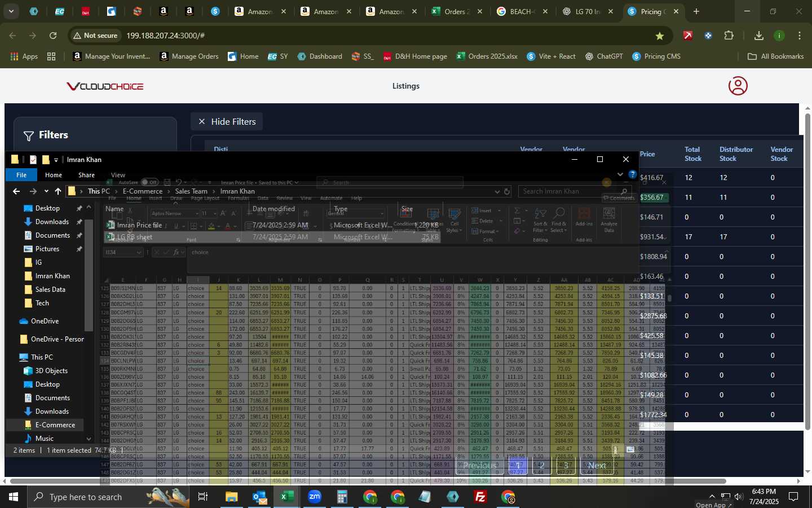This screenshot has width=812, height=508.
Task: Go up one folder in File Explorer
Action: click(x=58, y=191)
